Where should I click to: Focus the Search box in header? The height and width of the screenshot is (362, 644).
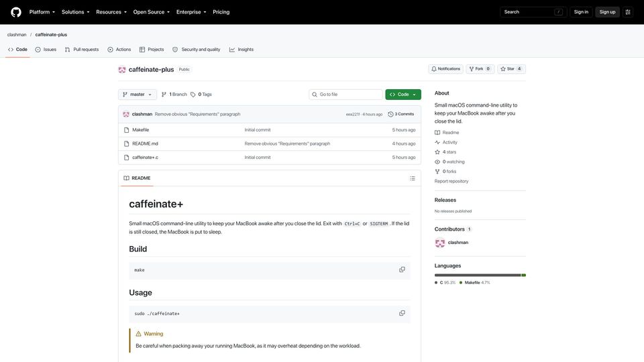[533, 12]
